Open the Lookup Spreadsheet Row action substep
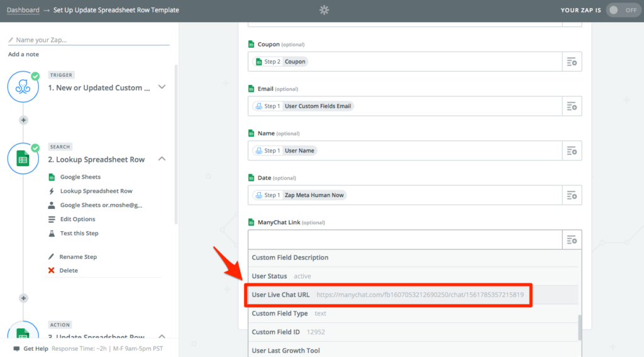 (x=96, y=191)
